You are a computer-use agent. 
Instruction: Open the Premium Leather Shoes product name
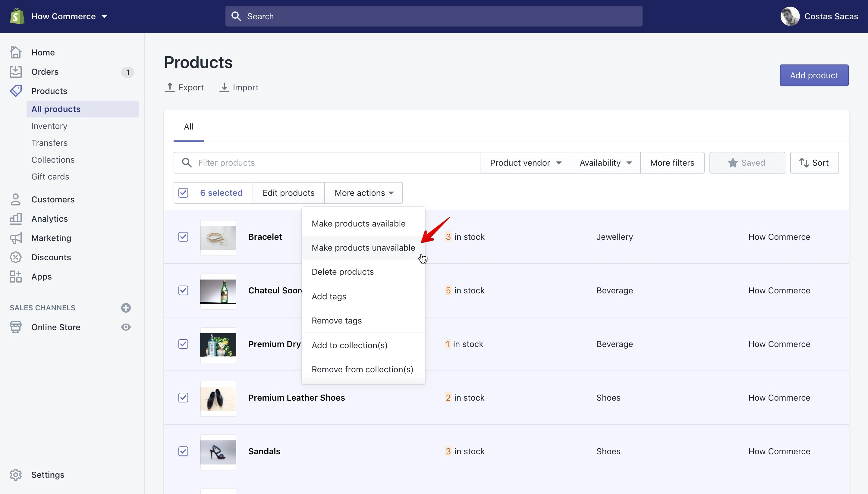296,398
